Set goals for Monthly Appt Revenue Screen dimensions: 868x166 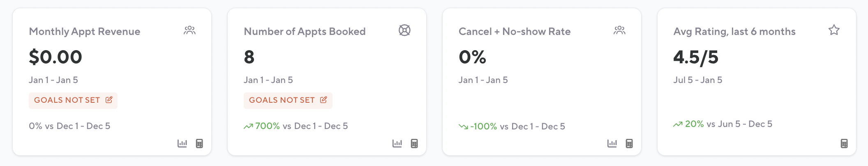tap(67, 100)
